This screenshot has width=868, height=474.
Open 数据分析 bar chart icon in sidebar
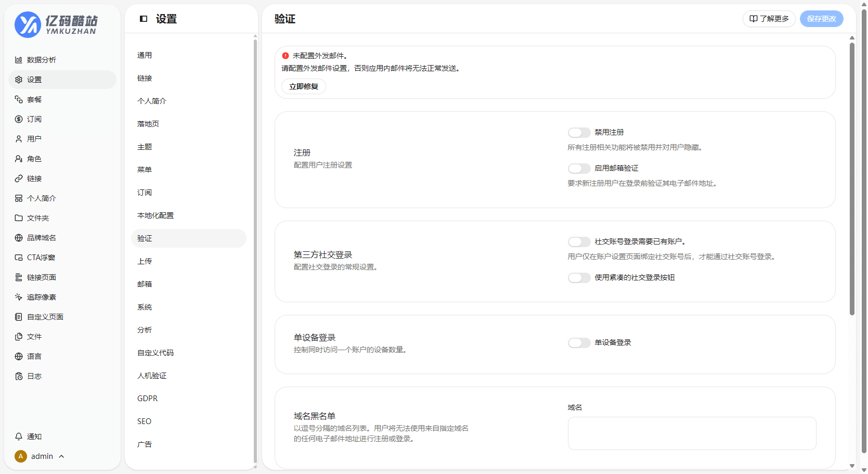(x=19, y=60)
